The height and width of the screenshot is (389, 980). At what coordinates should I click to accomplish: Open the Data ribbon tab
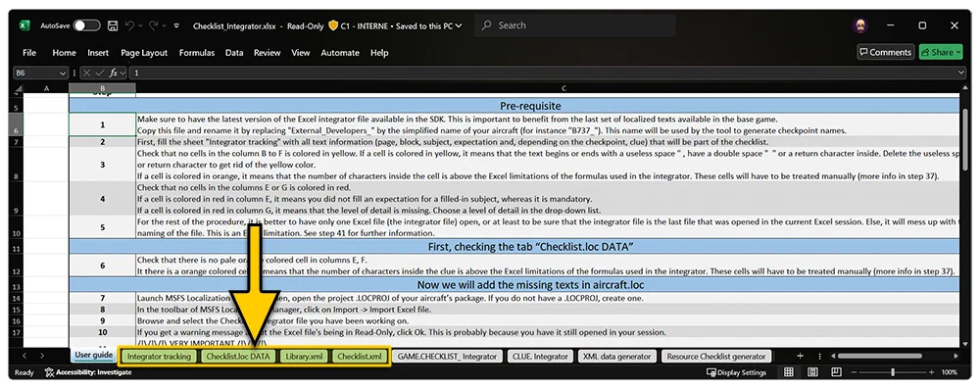(234, 53)
